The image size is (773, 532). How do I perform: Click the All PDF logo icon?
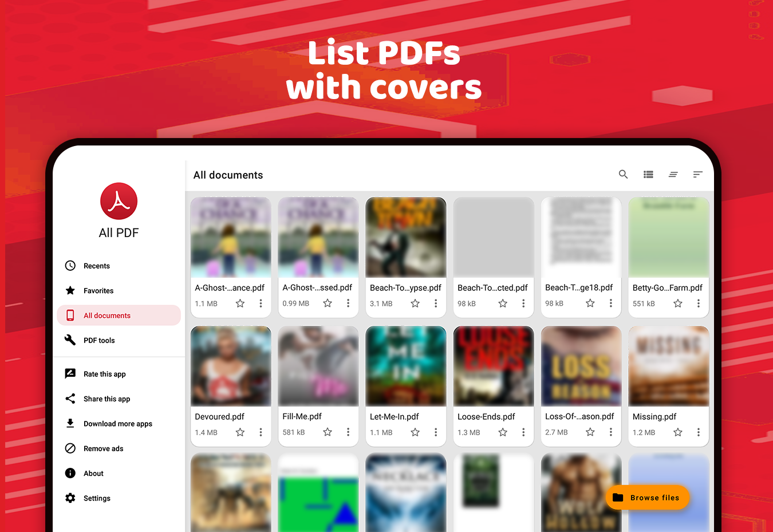(x=119, y=201)
